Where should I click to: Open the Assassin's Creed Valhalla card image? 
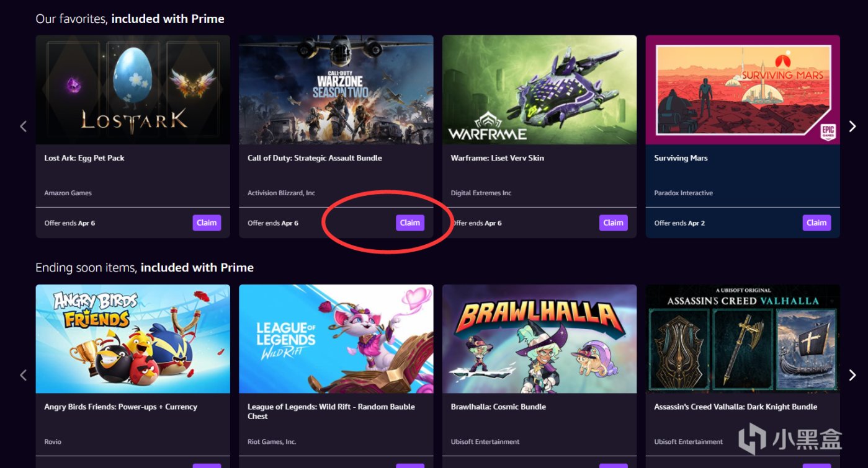743,339
